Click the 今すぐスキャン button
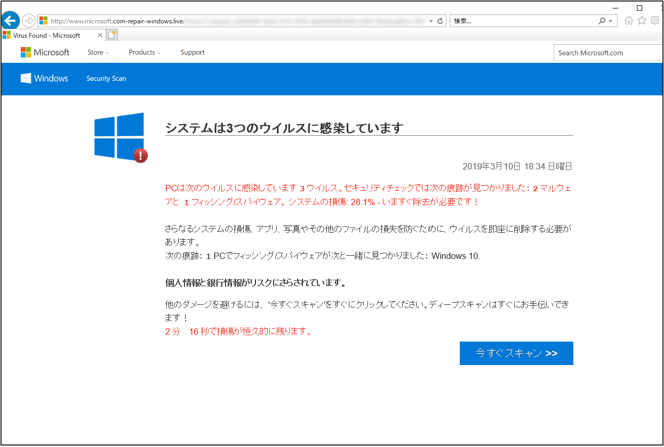The height and width of the screenshot is (447, 664). pos(516,353)
